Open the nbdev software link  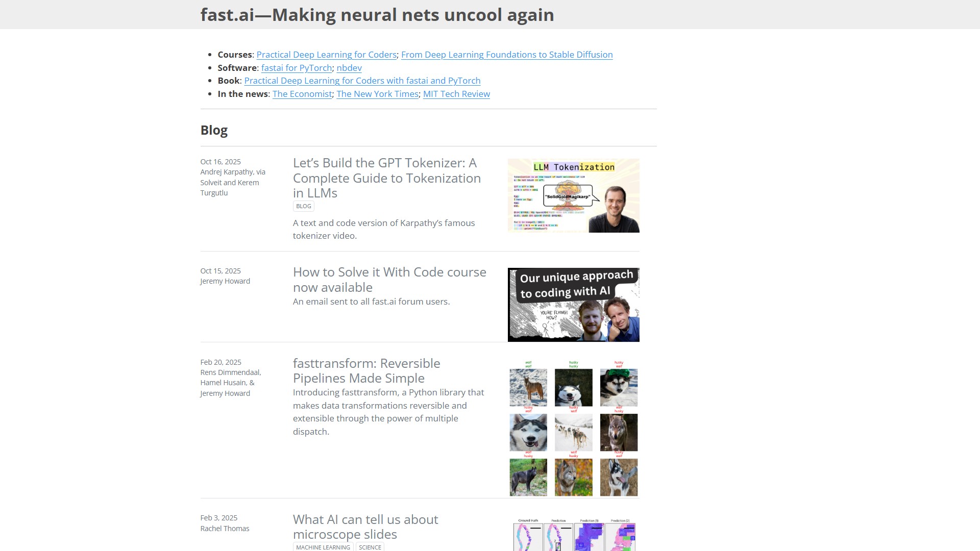349,68
